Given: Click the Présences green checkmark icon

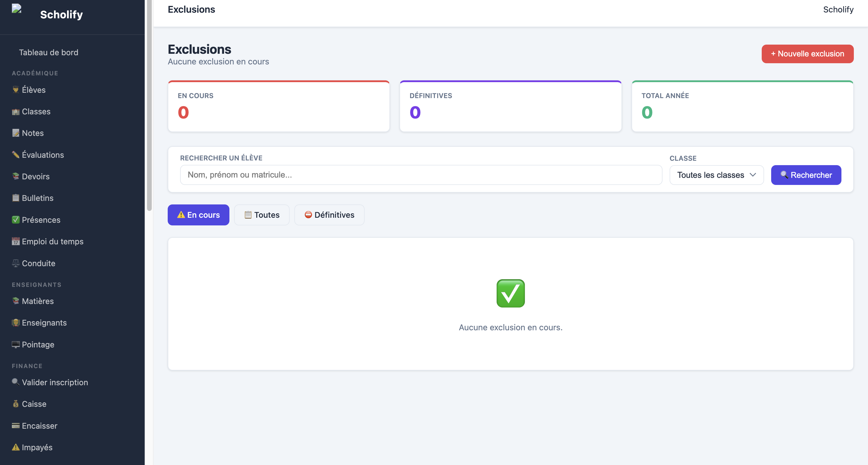Looking at the screenshot, I should click(x=15, y=220).
